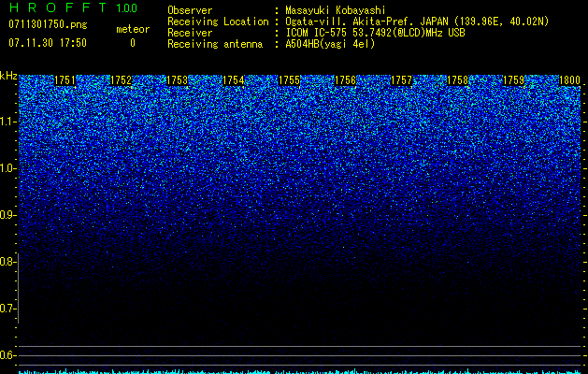Click the HROFFT 1.0.0 title text
The width and height of the screenshot is (588, 374).
73,7
